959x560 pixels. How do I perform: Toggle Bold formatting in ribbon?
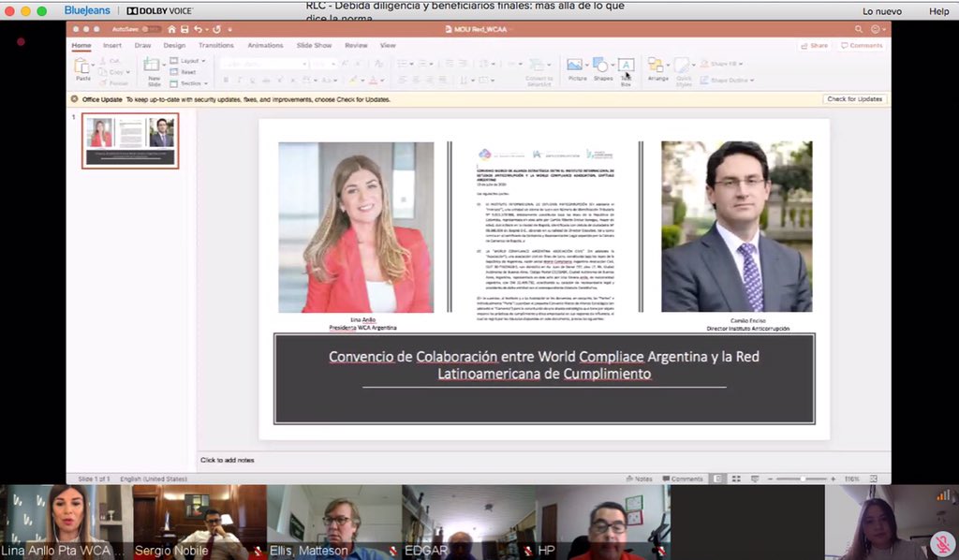click(226, 81)
